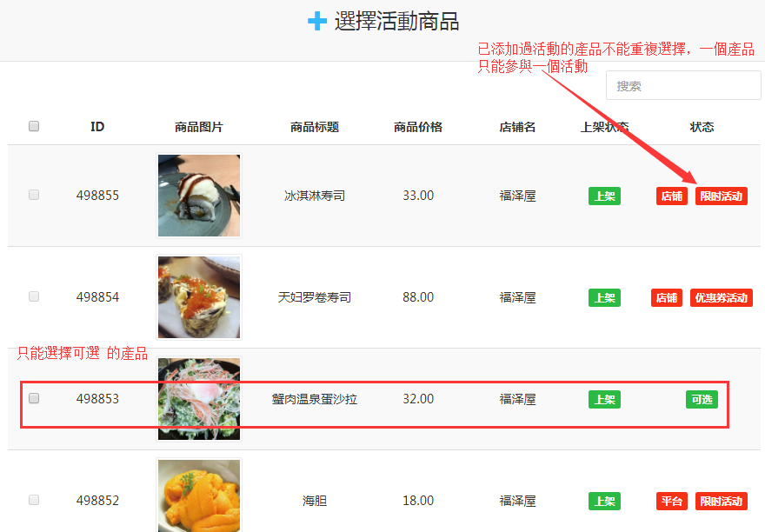Click the green 上架 badge for 海胆
This screenshot has height=532, width=765.
point(604,501)
